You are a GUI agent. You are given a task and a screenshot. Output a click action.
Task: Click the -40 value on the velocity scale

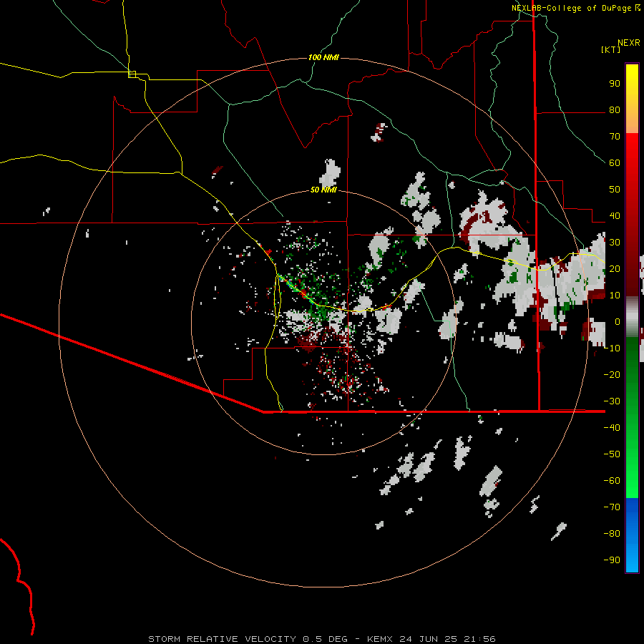612,428
